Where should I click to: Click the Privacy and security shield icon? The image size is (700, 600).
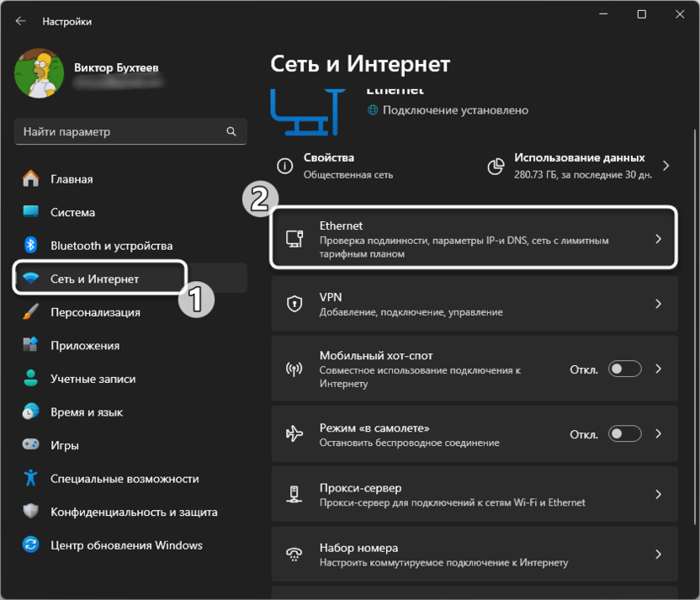tap(31, 512)
